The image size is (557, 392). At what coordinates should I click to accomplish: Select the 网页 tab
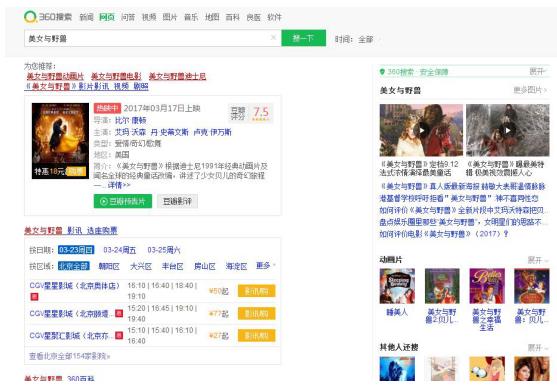(107, 17)
